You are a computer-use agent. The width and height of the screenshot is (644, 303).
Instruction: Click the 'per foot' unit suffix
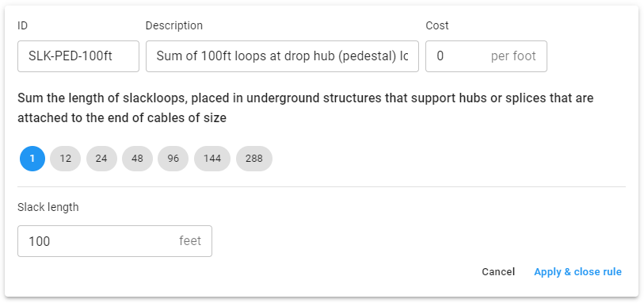coord(513,56)
